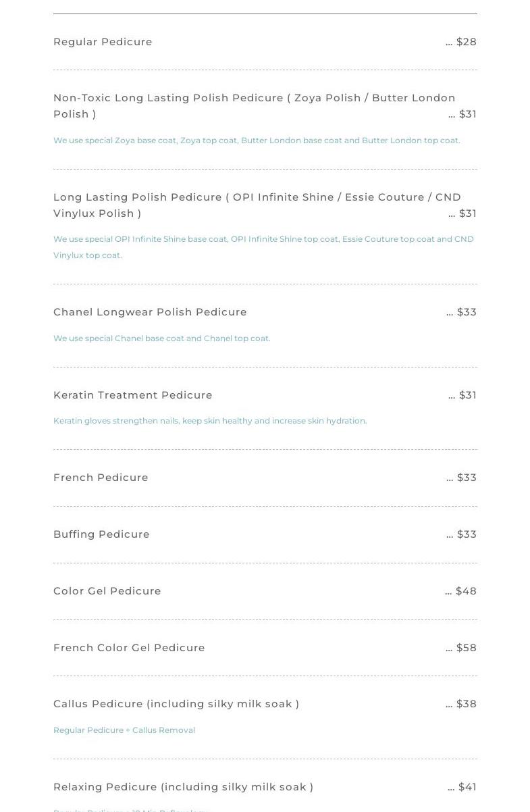This screenshot has width=530, height=812.
Task: Select the Callus Pedicure silky milk soak item
Action: [176, 704]
